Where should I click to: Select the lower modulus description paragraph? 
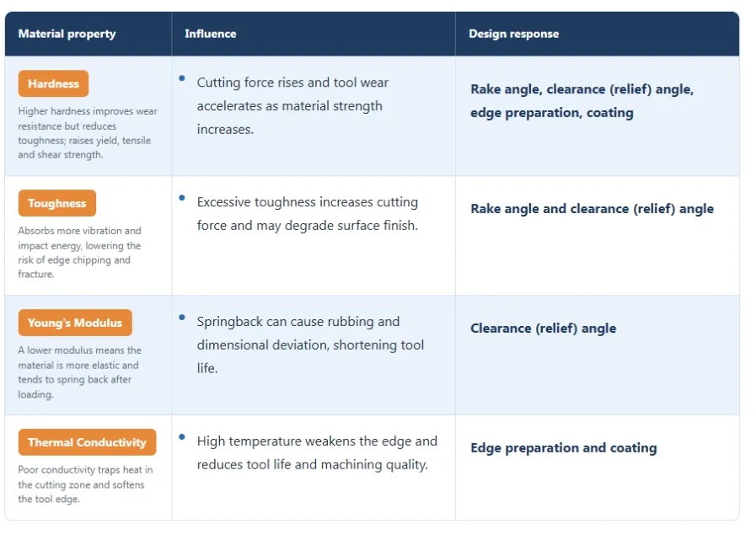(79, 372)
